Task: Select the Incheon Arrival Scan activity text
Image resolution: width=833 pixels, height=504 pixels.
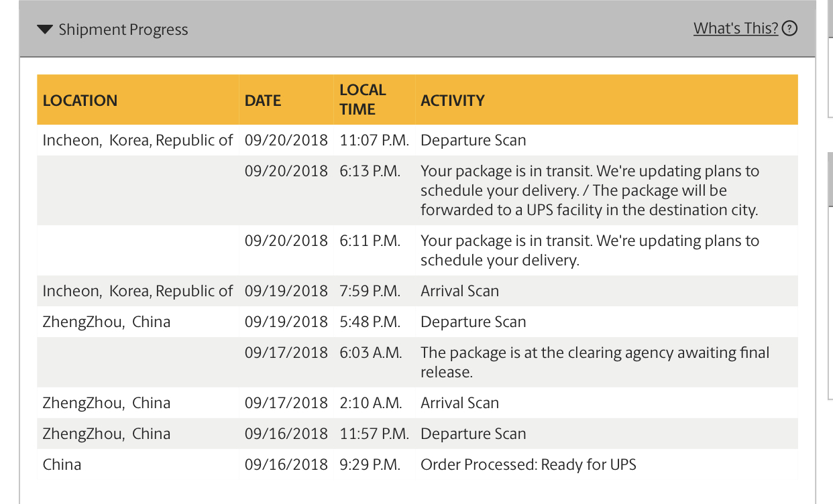Action: click(x=459, y=291)
